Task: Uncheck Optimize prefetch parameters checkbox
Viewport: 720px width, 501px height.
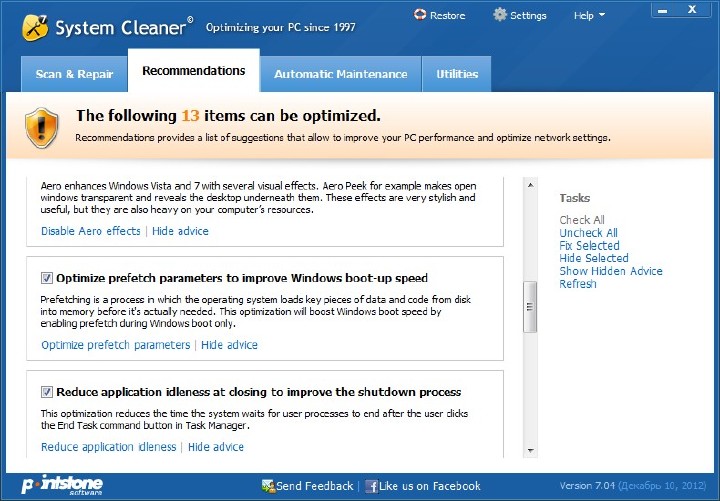Action: (x=47, y=278)
